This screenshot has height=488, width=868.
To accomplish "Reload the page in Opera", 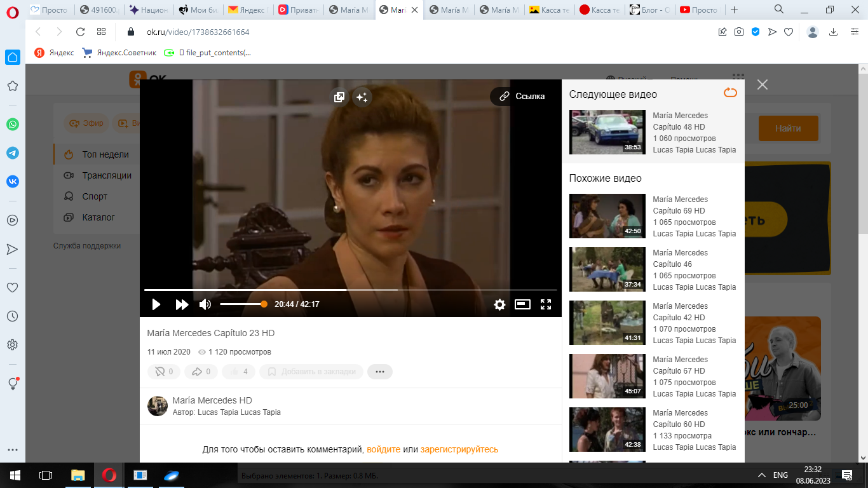I will click(x=80, y=32).
